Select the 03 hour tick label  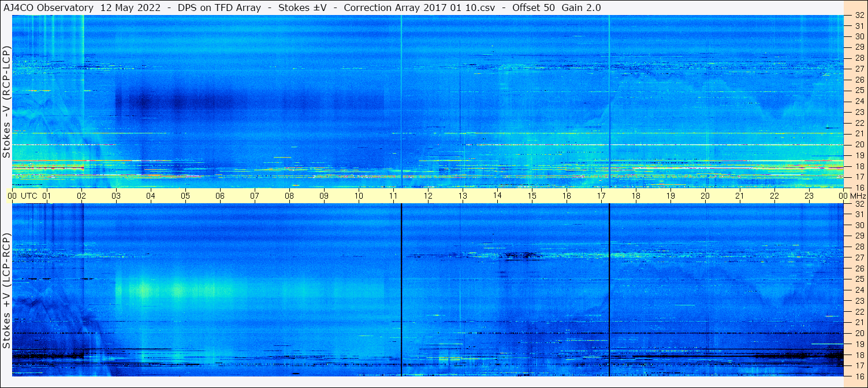pyautogui.click(x=116, y=196)
